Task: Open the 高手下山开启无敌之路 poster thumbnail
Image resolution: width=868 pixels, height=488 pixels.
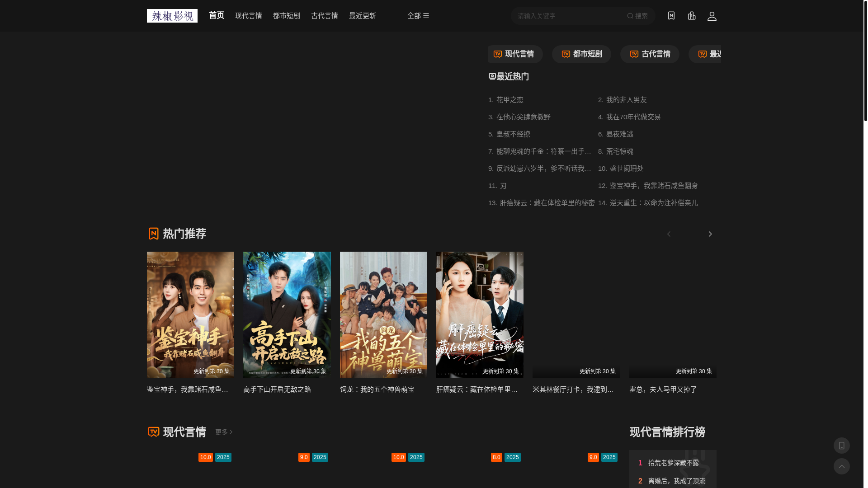Action: [287, 315]
